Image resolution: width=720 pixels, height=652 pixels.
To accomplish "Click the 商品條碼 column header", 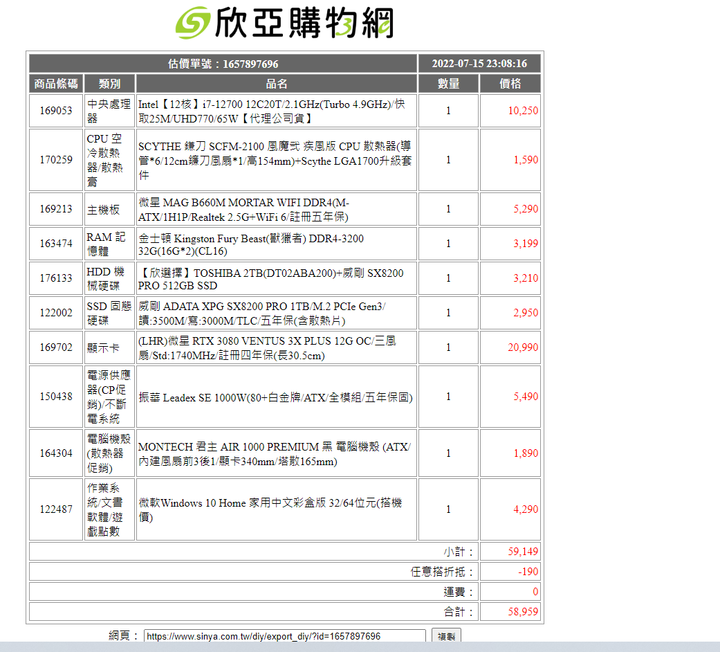I will click(x=56, y=84).
